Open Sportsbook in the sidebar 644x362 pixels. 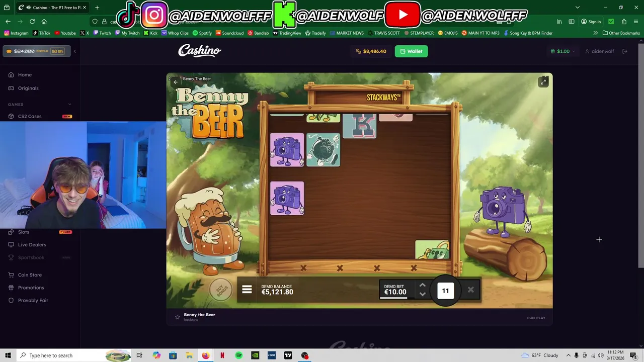point(31,257)
